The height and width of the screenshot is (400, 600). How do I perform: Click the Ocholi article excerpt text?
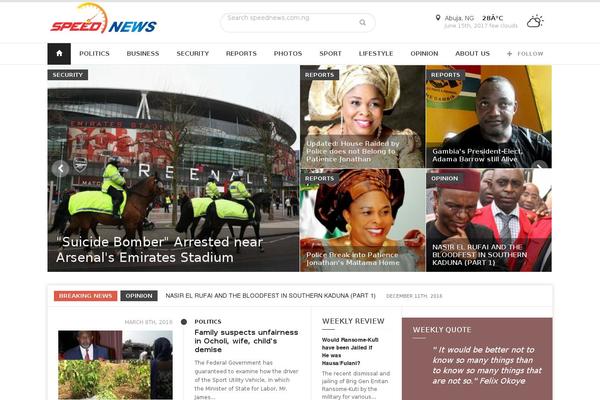[x=246, y=380]
